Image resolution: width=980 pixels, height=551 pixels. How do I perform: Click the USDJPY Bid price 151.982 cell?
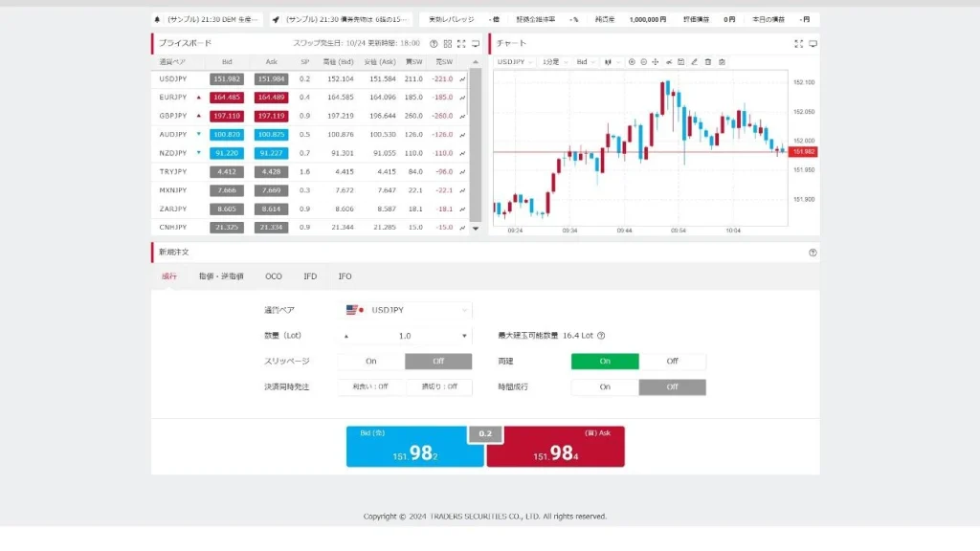[x=227, y=79]
